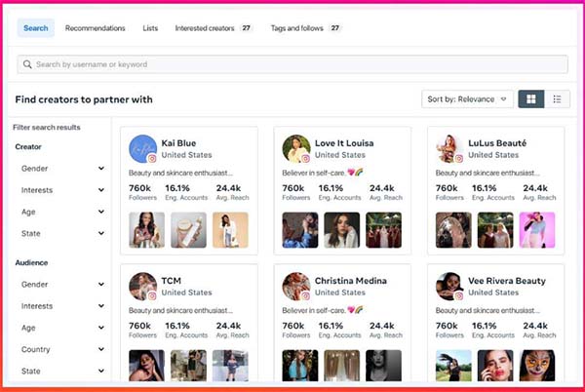Open Love It Louisa's portrait thumbnail
The width and height of the screenshot is (585, 392).
342,230
